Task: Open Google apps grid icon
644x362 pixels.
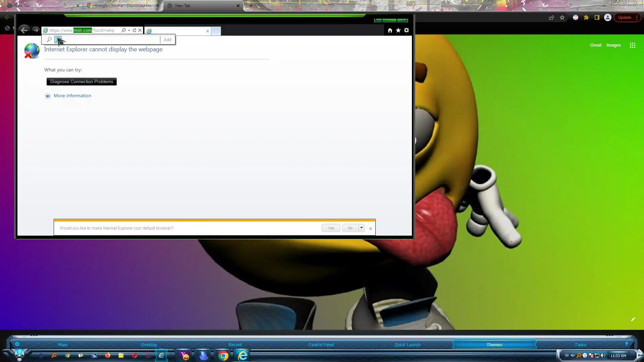Action: tap(632, 45)
